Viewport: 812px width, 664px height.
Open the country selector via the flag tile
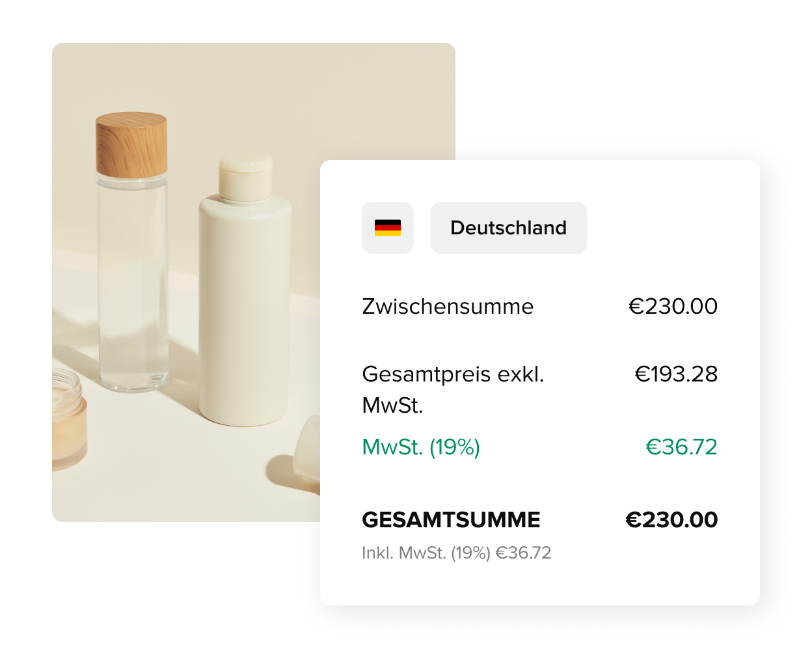(x=388, y=228)
